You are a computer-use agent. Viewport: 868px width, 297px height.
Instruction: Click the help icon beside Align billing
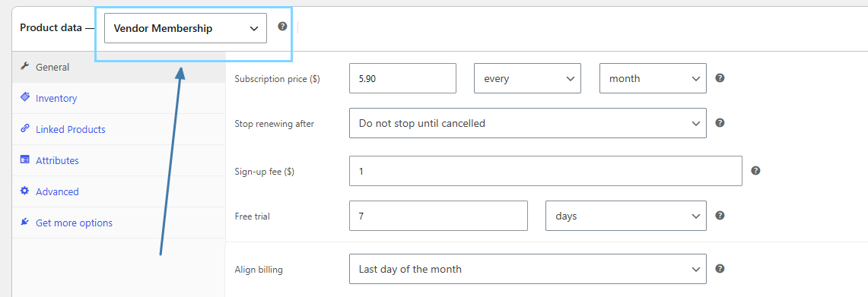coord(720,269)
